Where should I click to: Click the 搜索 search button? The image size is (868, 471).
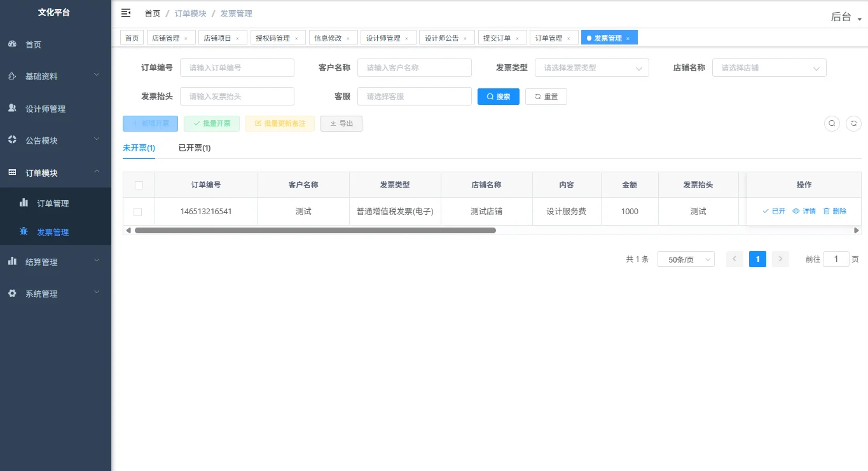point(498,96)
